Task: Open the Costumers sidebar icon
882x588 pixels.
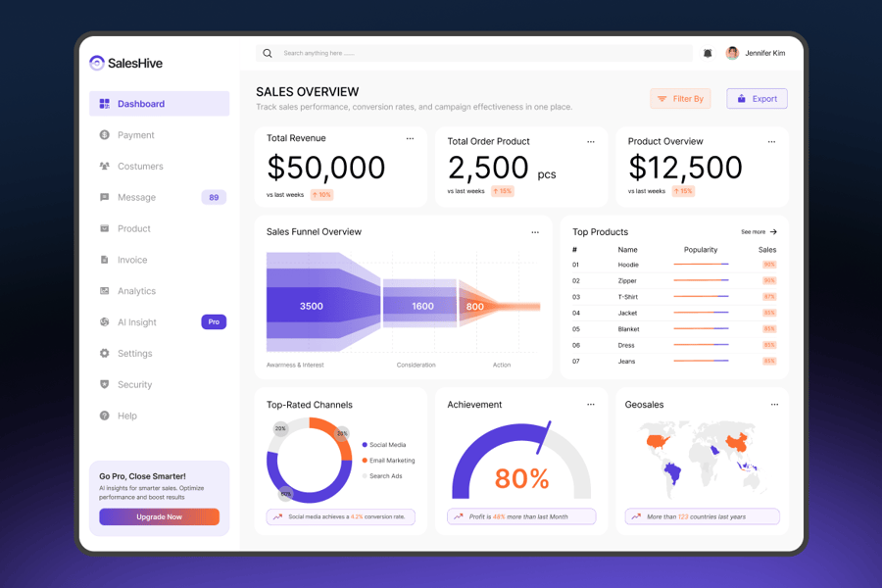Action: (x=105, y=167)
